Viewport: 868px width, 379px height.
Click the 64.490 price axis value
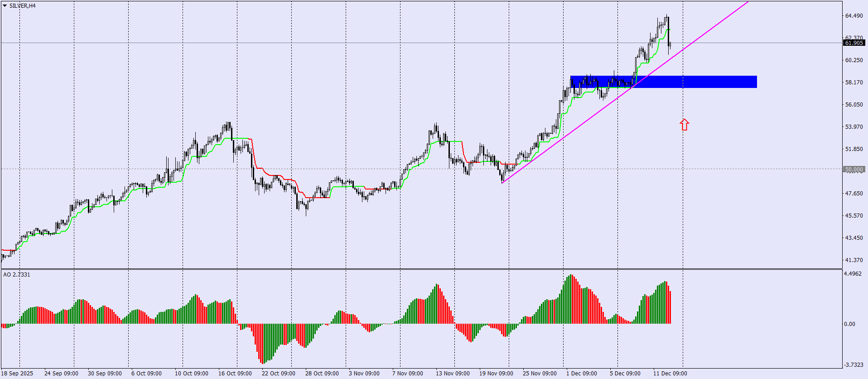click(854, 16)
